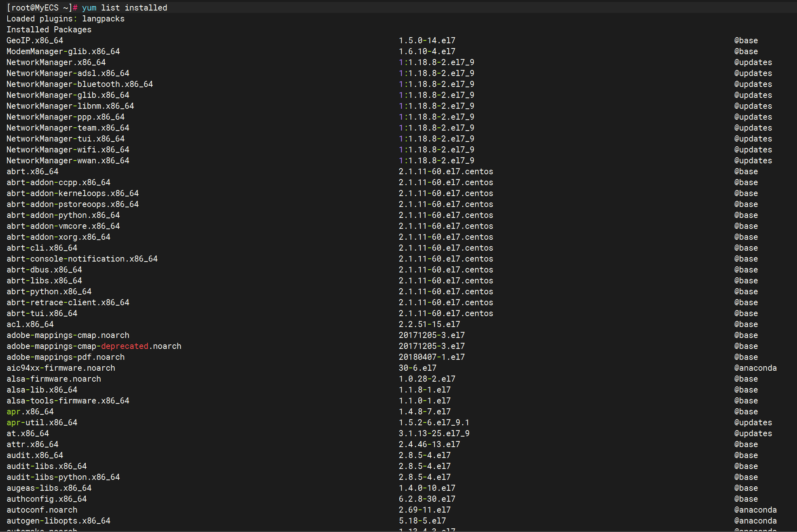Click the aic94xx-firmware @anaconda repo label

coord(755,368)
